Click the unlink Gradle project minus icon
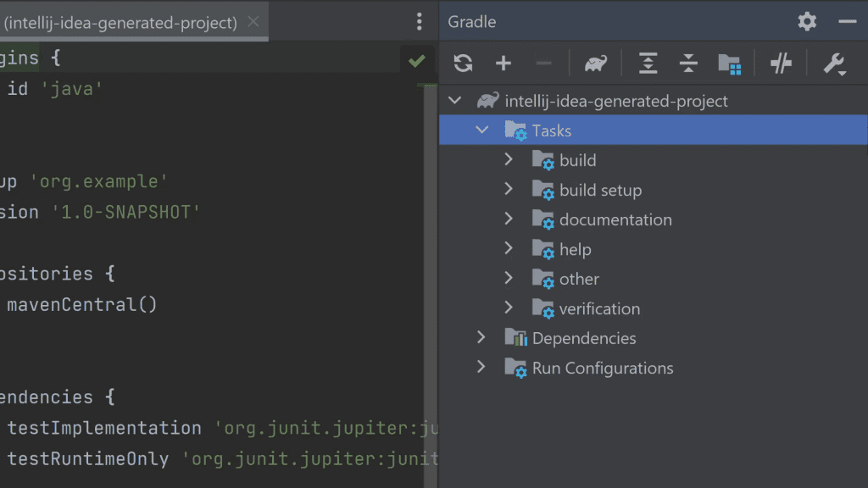The width and height of the screenshot is (868, 488). point(543,64)
